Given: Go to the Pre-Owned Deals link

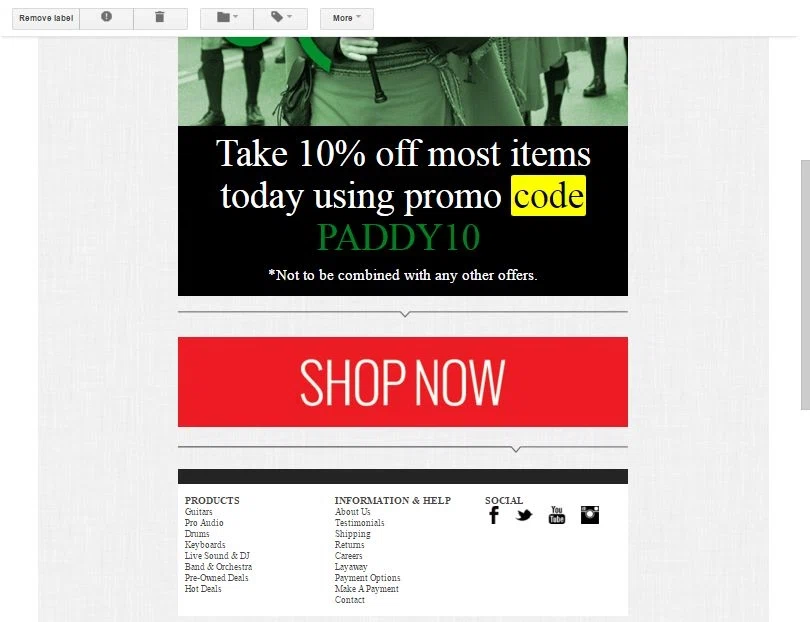Looking at the screenshot, I should (216, 578).
